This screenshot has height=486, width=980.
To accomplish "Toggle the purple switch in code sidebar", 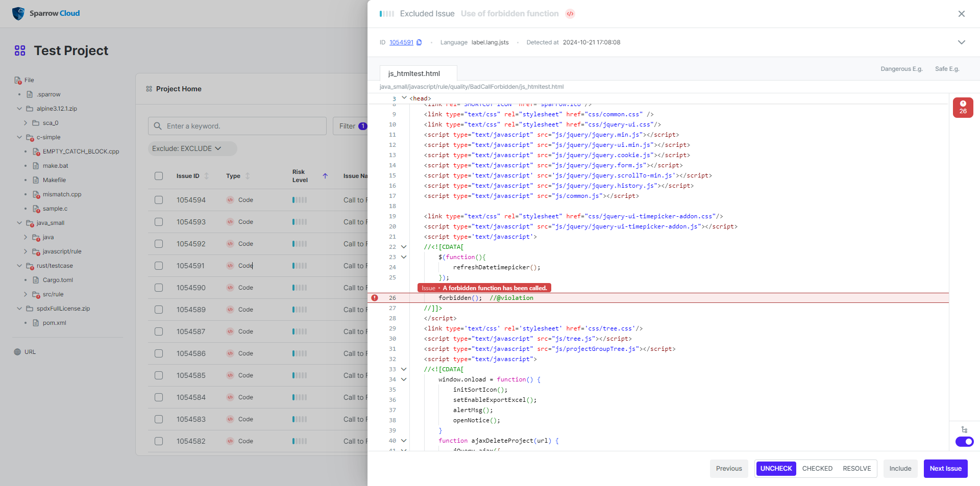I will (964, 442).
